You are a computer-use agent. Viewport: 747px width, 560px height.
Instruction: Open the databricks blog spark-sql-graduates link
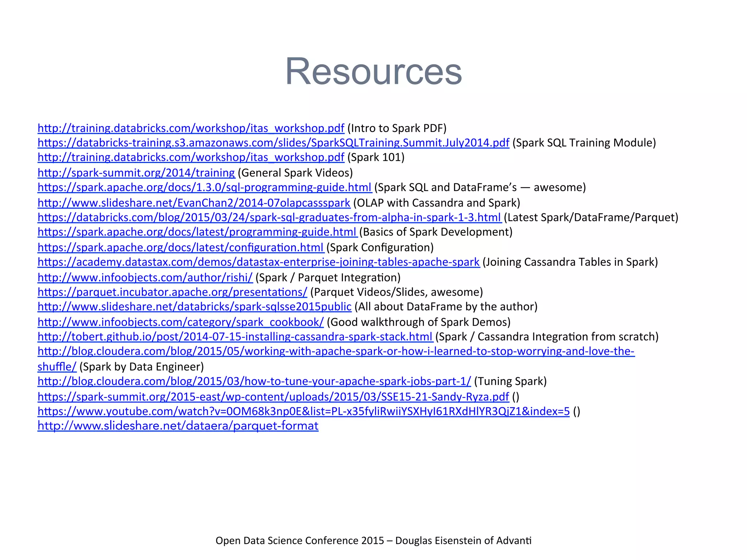point(270,218)
